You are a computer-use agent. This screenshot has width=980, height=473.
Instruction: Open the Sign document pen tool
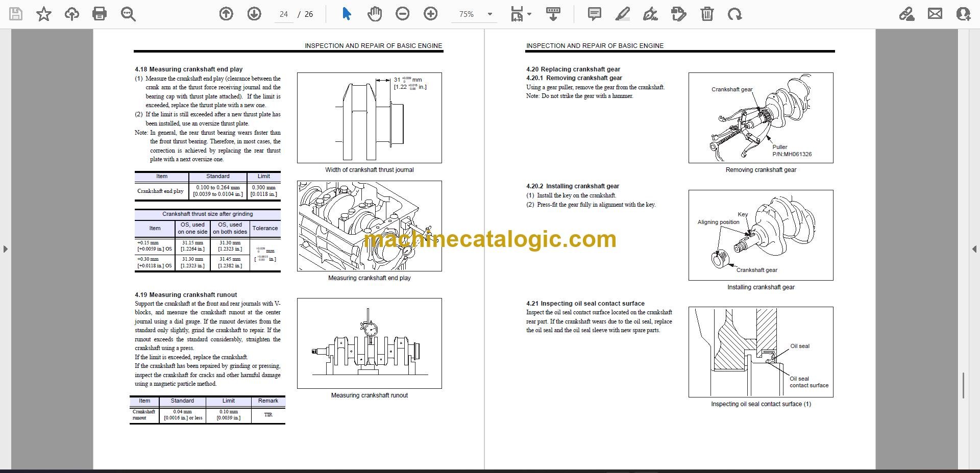[x=650, y=14]
